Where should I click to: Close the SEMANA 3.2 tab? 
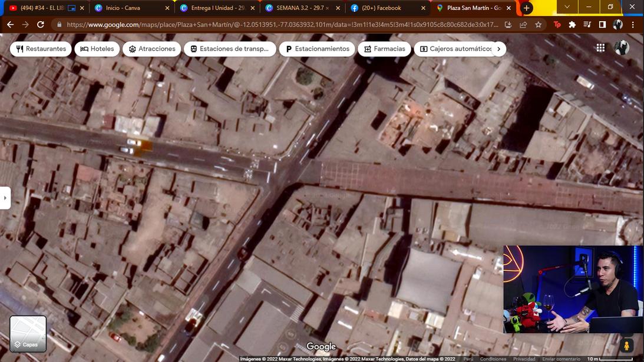338,8
